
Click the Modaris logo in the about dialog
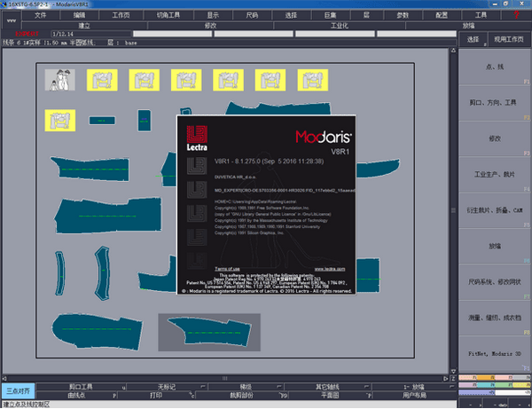click(324, 137)
